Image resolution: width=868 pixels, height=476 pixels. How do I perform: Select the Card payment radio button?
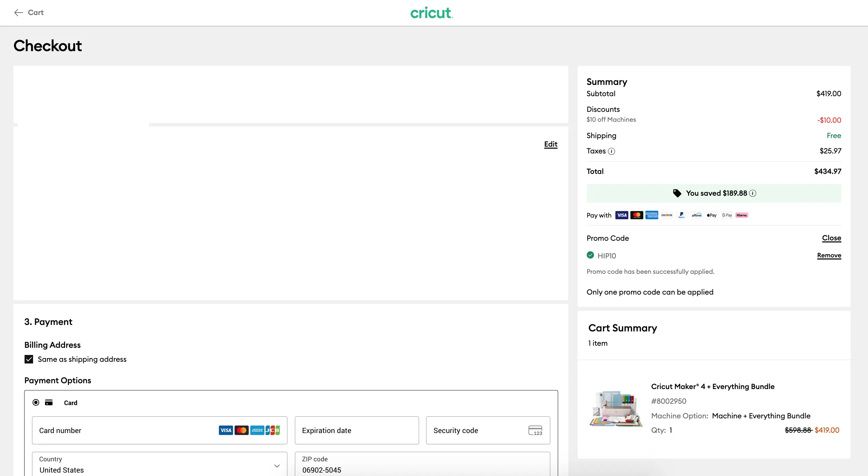(x=36, y=402)
